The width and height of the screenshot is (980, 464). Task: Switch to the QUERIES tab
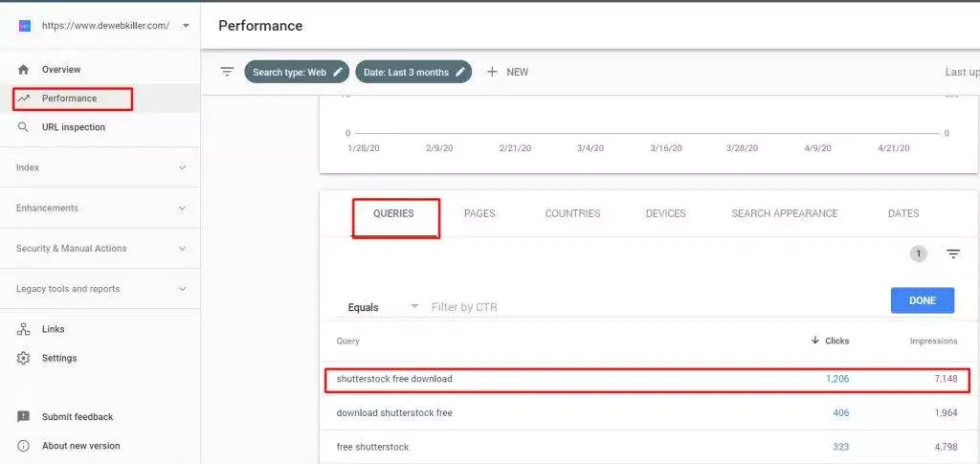click(x=393, y=213)
